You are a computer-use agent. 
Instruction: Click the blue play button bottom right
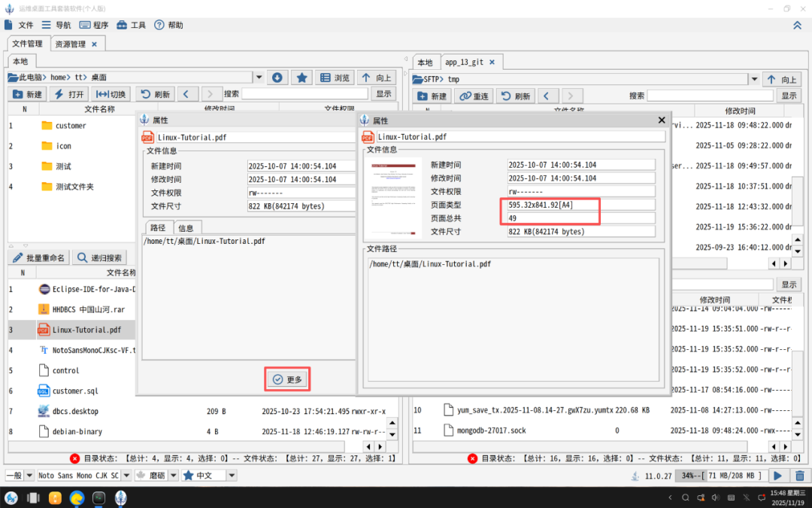[x=777, y=476]
